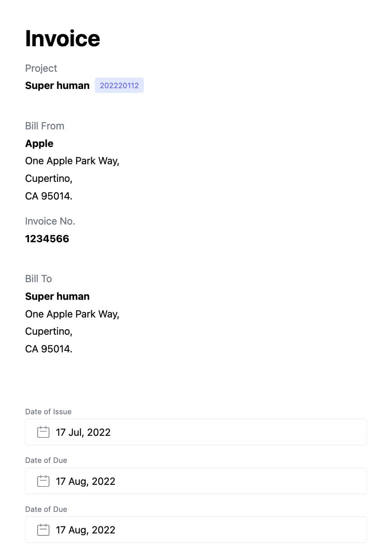Click the Bill From section label
Image resolution: width=392 pixels, height=544 pixels.
pyautogui.click(x=45, y=126)
